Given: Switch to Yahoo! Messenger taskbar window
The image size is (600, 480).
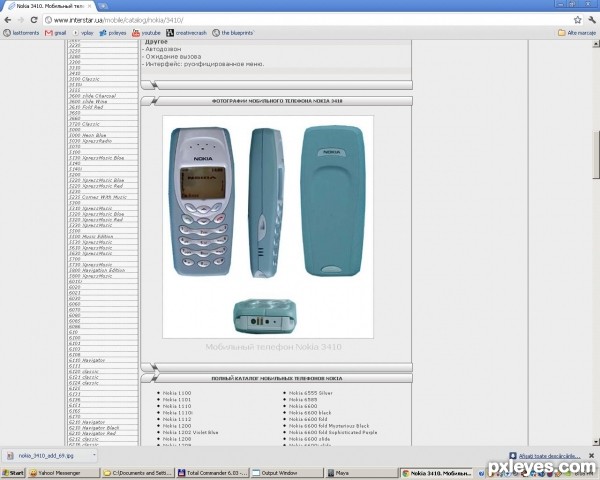Looking at the screenshot, I should [x=63, y=473].
